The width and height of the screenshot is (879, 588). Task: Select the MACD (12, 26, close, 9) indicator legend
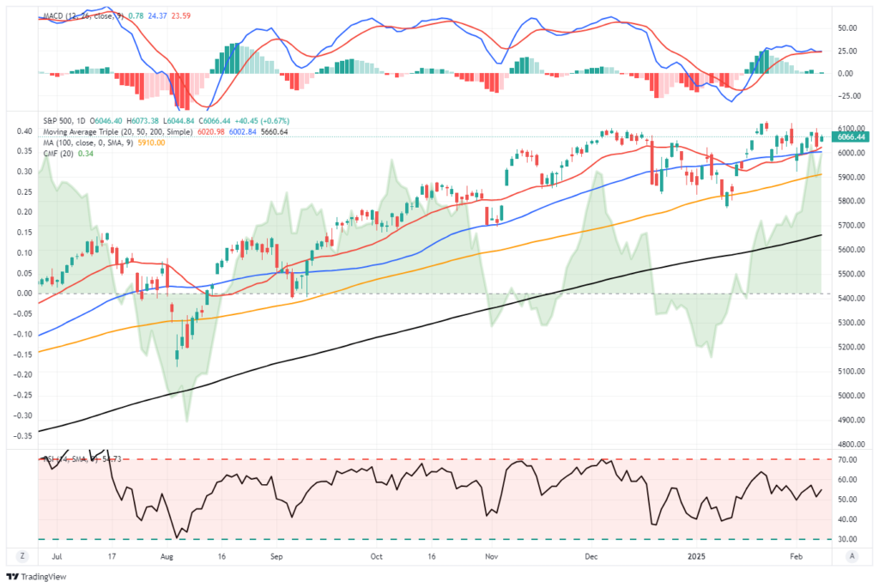tap(86, 15)
